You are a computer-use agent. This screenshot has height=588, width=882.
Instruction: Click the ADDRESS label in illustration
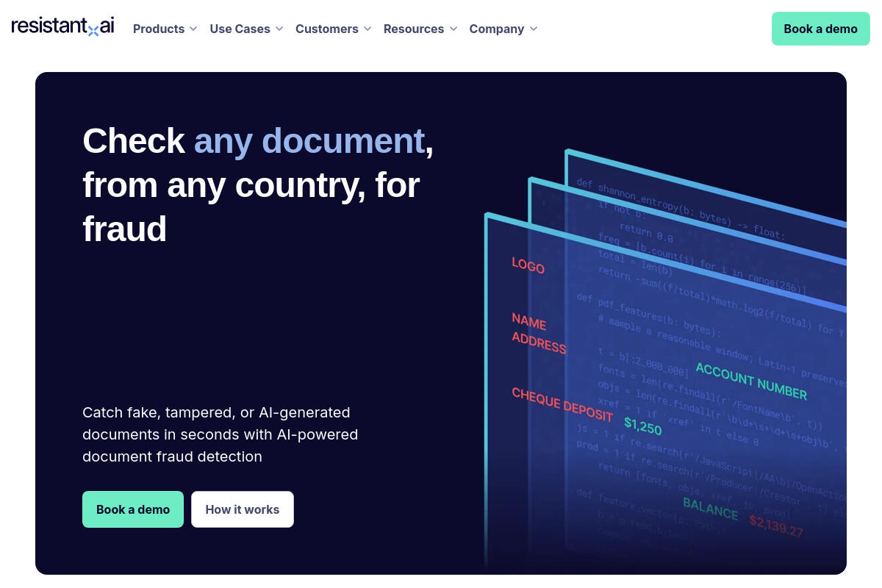539,343
